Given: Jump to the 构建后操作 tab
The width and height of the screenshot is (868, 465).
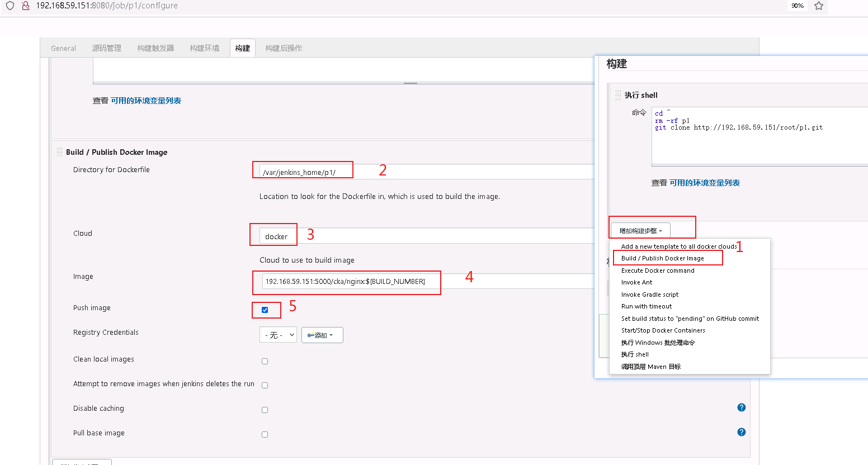Looking at the screenshot, I should point(284,48).
